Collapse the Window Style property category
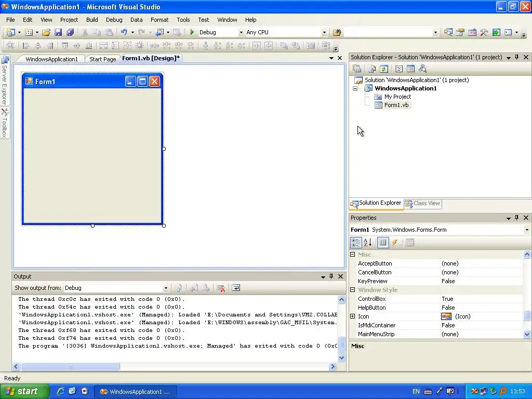 (353, 290)
